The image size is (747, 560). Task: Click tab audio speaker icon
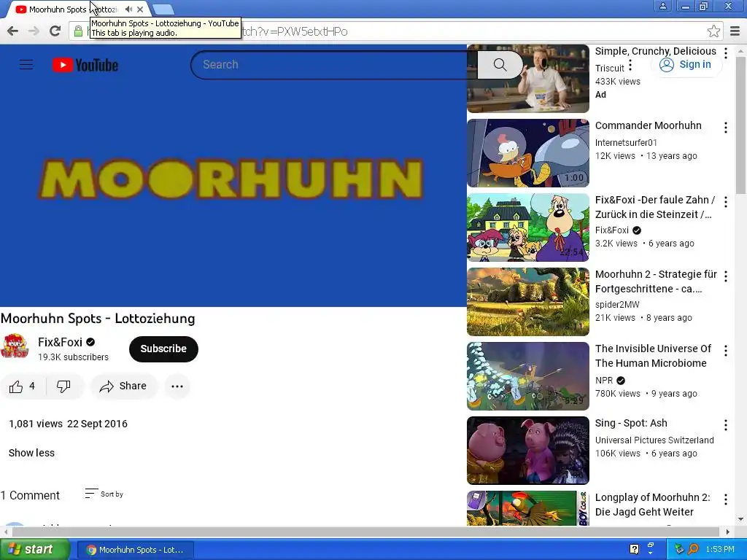coord(128,9)
